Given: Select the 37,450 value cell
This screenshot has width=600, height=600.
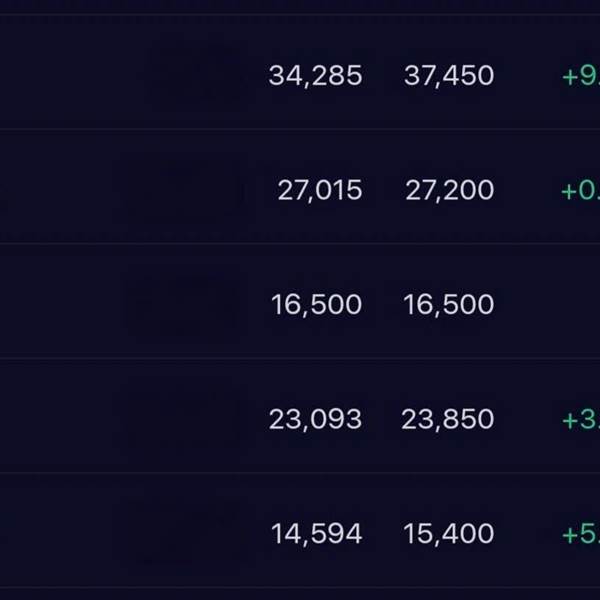Looking at the screenshot, I should [x=449, y=76].
